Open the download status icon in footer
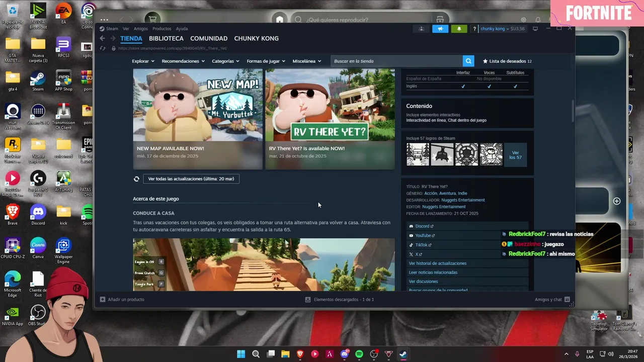644x362 pixels. tap(308, 300)
